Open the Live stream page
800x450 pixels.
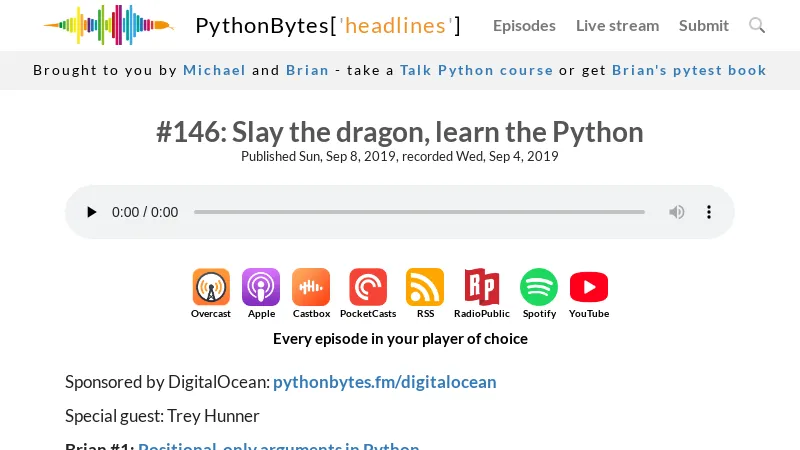pyautogui.click(x=617, y=25)
